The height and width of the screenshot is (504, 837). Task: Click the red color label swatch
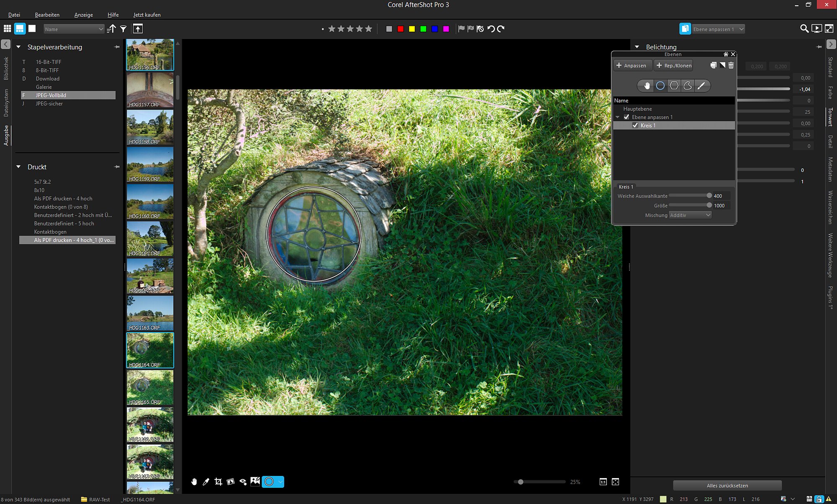(x=401, y=29)
